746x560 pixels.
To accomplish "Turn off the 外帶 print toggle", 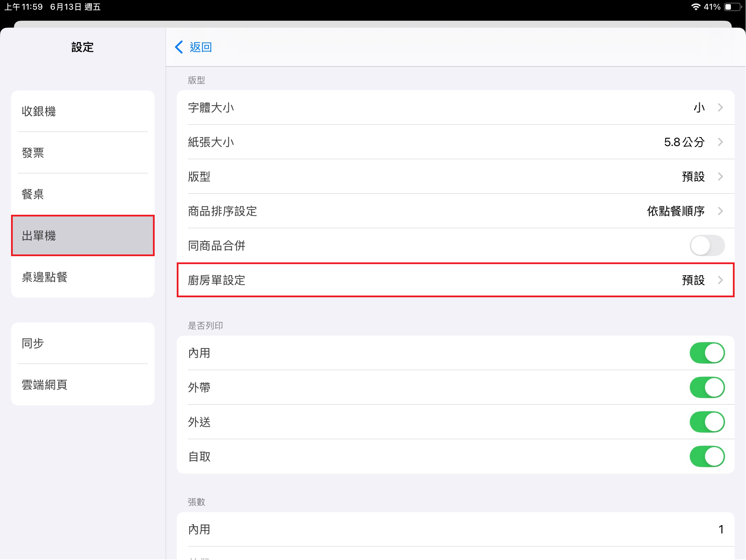I will (707, 387).
